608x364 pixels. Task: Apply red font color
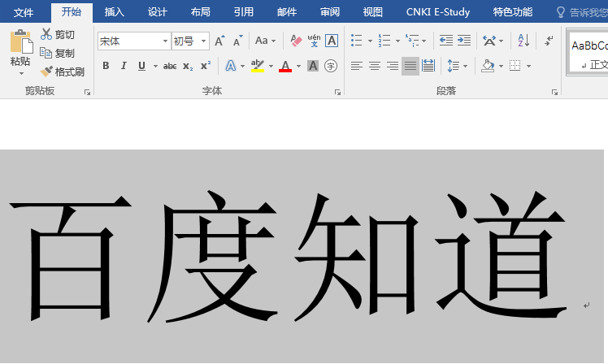[285, 66]
